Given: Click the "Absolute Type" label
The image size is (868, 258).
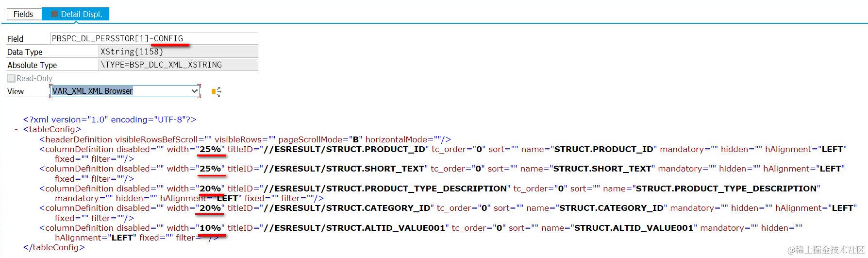Looking at the screenshot, I should [x=32, y=65].
